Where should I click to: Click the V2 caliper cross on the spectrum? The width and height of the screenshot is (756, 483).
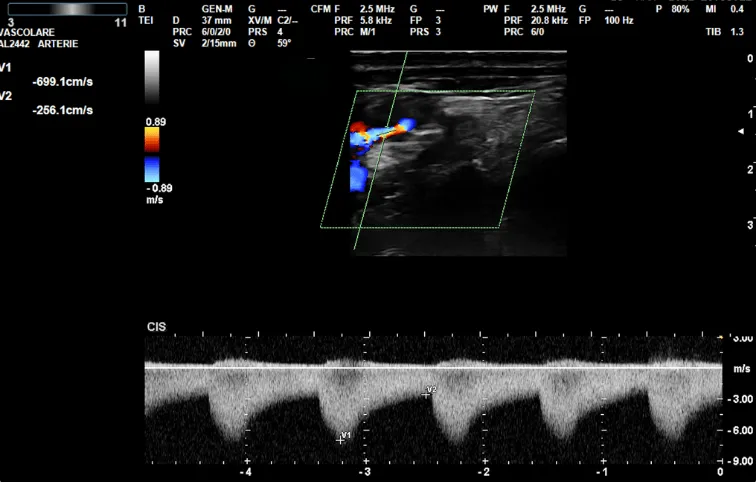click(x=425, y=395)
